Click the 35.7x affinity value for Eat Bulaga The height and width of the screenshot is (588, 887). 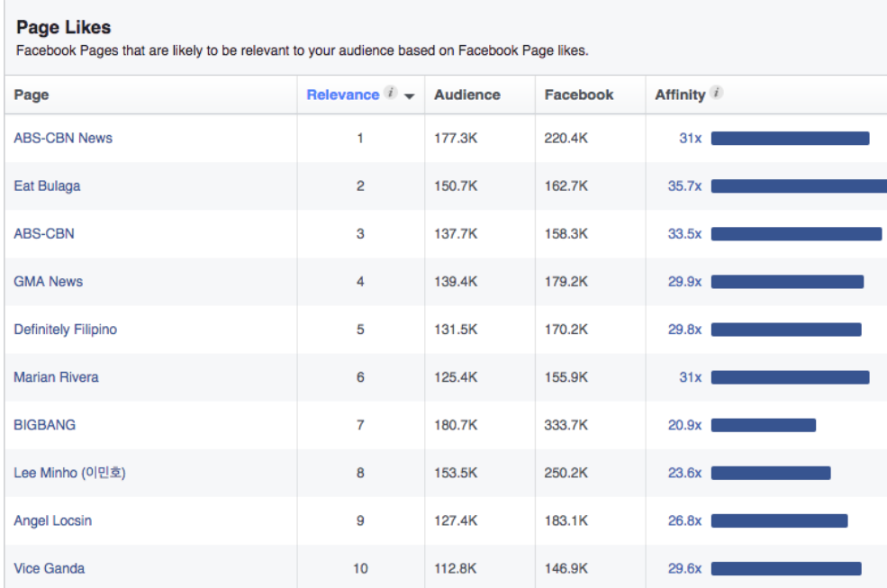pos(687,185)
